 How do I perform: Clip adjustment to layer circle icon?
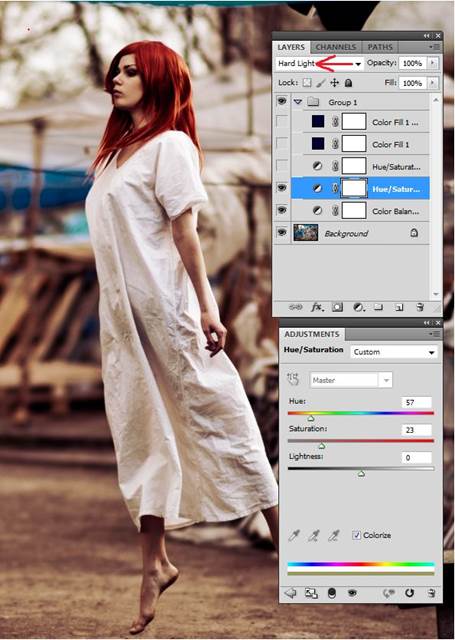click(x=332, y=593)
